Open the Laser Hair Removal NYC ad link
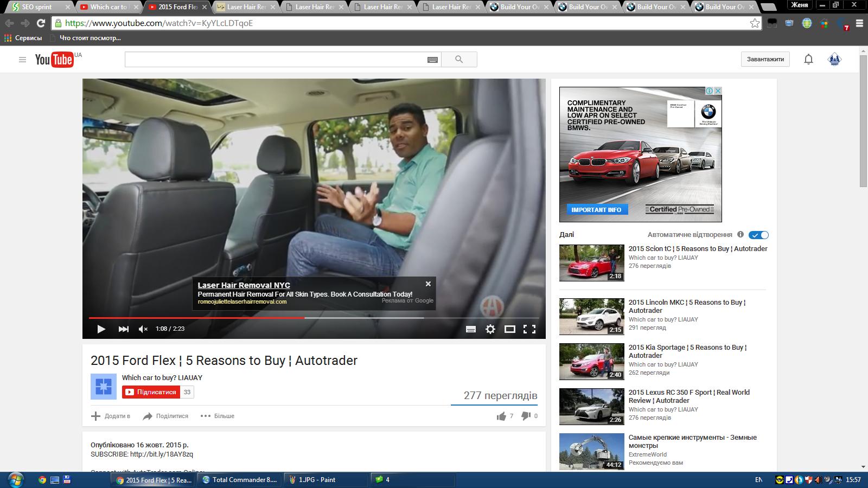This screenshot has height=488, width=868. pyautogui.click(x=244, y=285)
